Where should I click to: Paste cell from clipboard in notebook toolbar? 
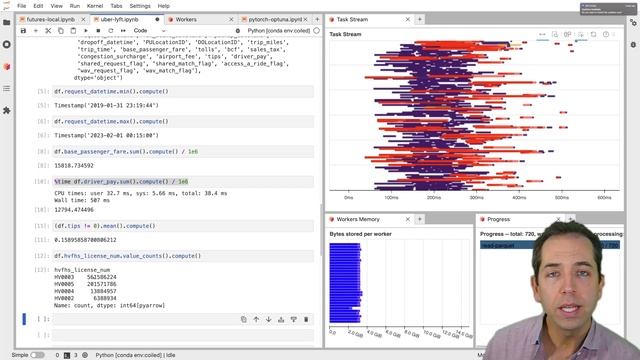(x=73, y=31)
